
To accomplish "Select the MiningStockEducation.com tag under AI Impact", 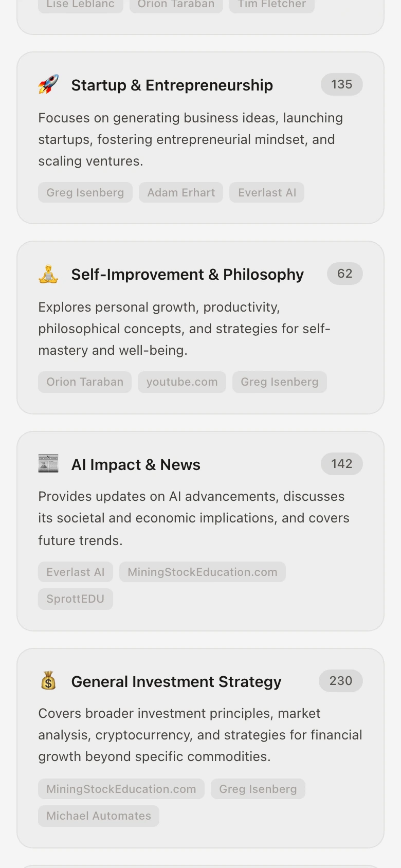I will tap(203, 572).
